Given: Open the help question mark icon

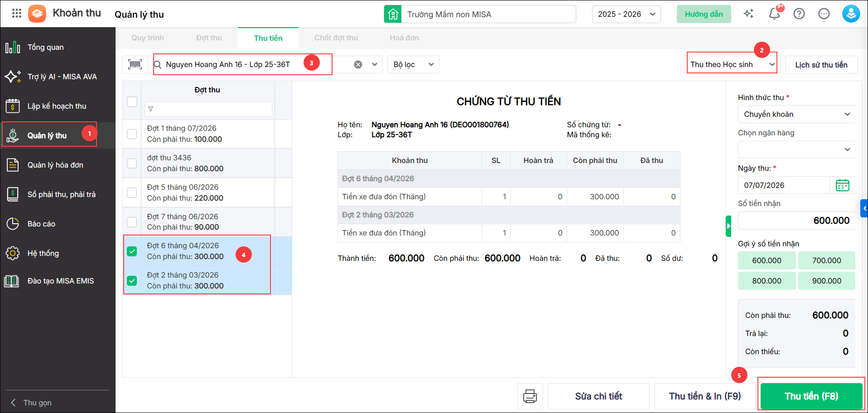Looking at the screenshot, I should click(x=799, y=14).
